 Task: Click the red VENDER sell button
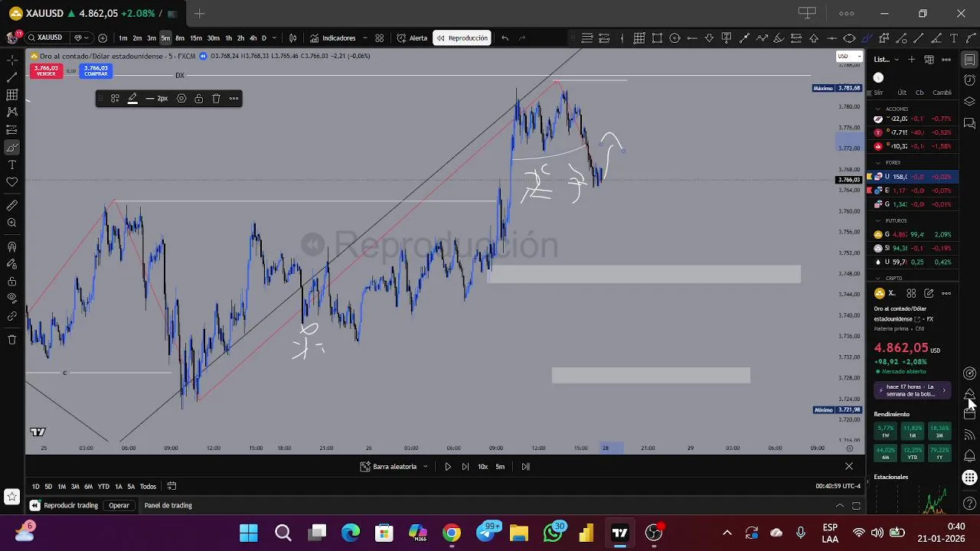click(x=46, y=70)
